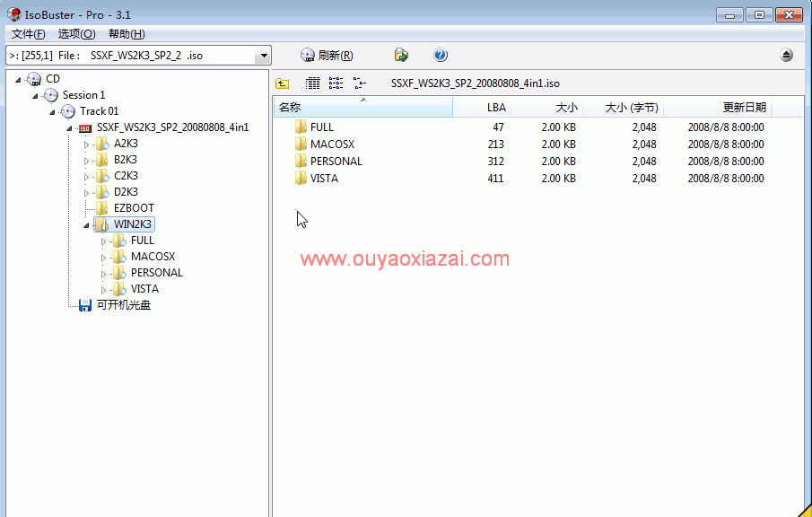
Task: Sort by 更新日期 column header
Action: coord(718,107)
